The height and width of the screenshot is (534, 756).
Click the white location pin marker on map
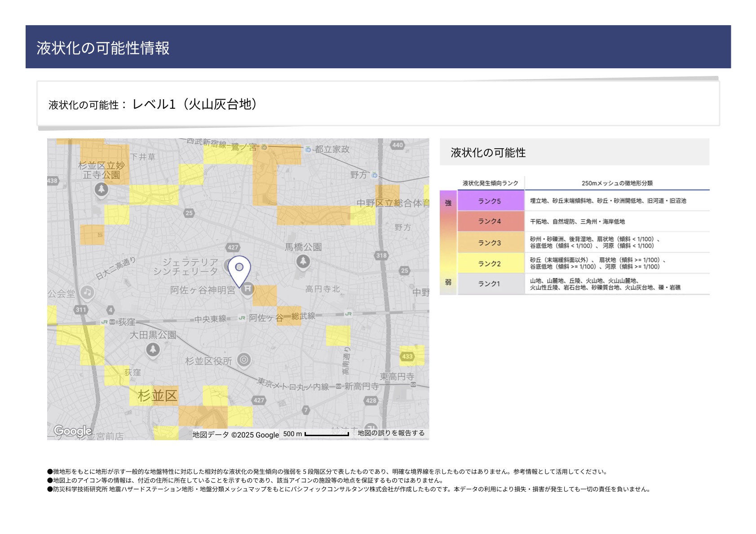(x=239, y=269)
